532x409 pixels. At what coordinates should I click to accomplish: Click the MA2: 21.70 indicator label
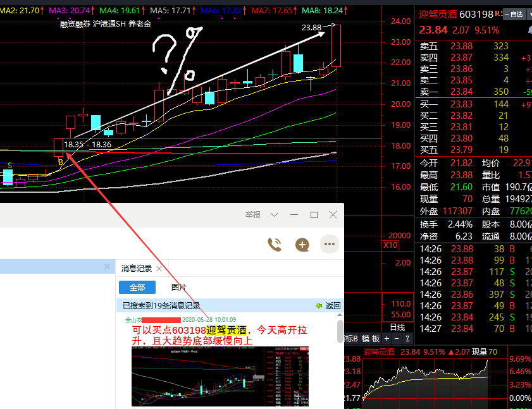click(x=22, y=11)
